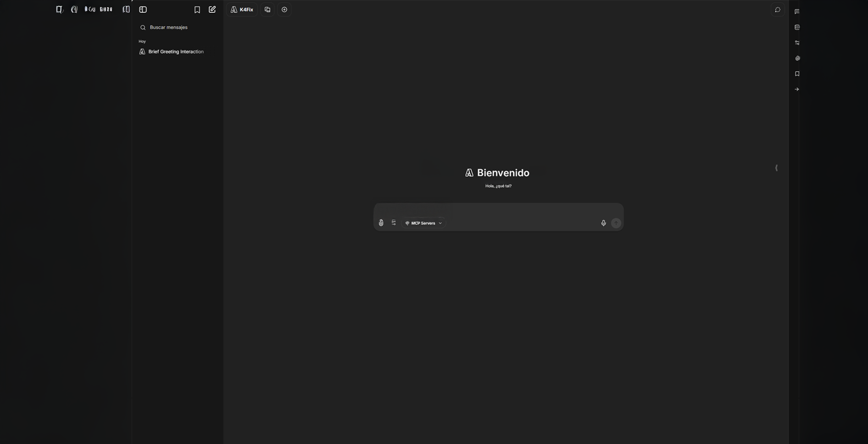Open the attached files paperclip in the right sidebar

(x=797, y=58)
